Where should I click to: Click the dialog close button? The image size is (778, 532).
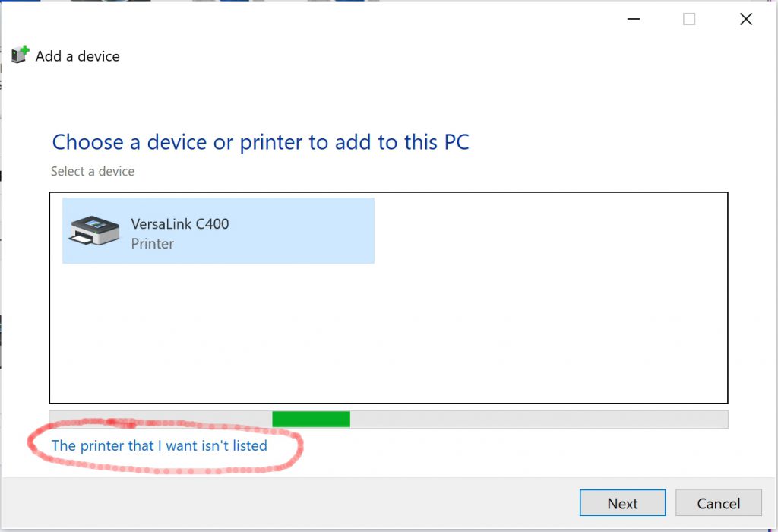coord(745,19)
